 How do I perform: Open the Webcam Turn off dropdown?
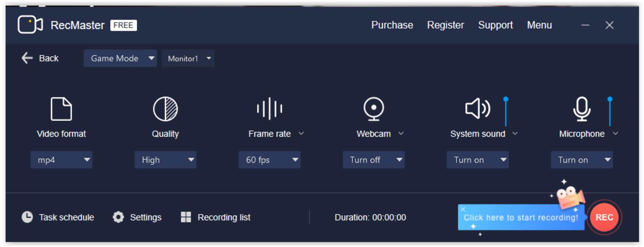373,160
